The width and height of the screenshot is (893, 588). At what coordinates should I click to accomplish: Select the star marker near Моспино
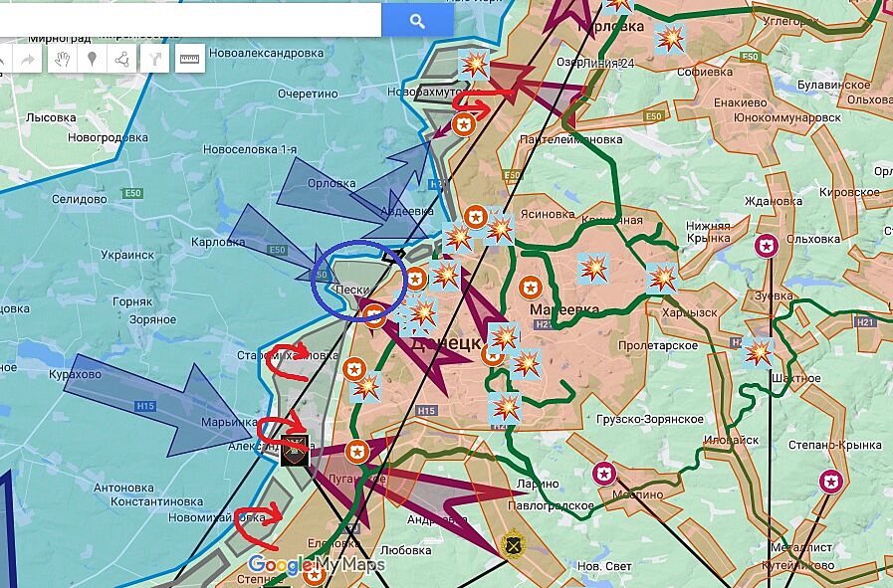point(604,473)
